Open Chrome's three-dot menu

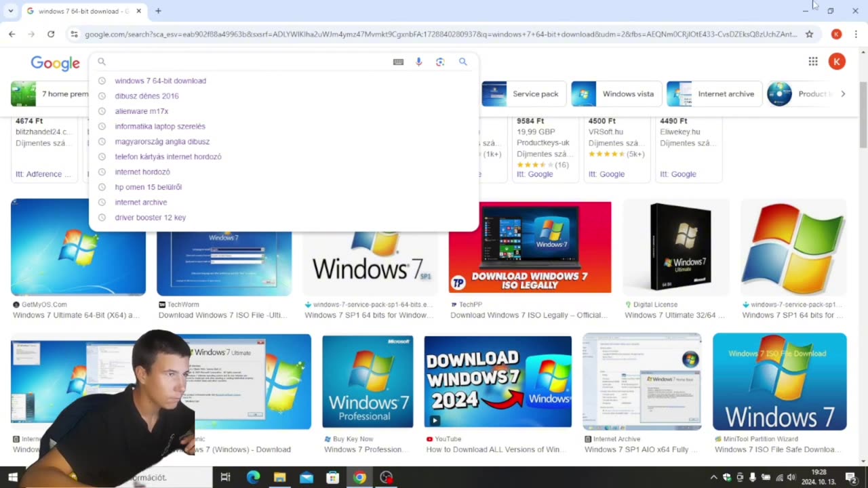click(x=856, y=34)
